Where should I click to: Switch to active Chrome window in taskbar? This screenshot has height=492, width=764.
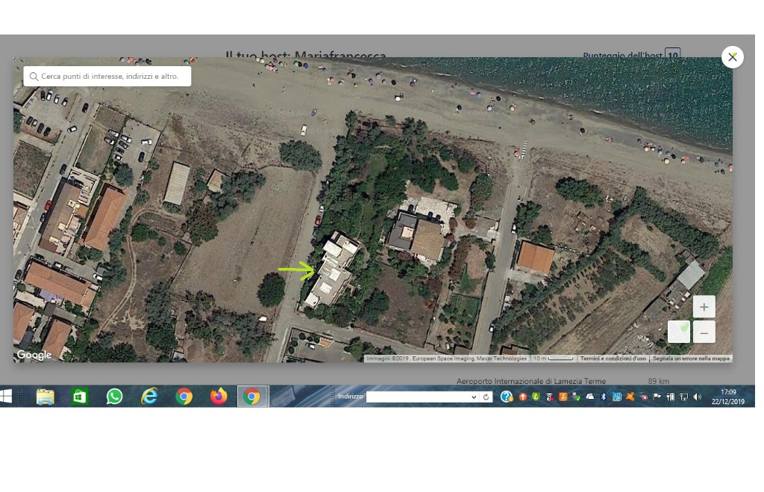coord(252,397)
